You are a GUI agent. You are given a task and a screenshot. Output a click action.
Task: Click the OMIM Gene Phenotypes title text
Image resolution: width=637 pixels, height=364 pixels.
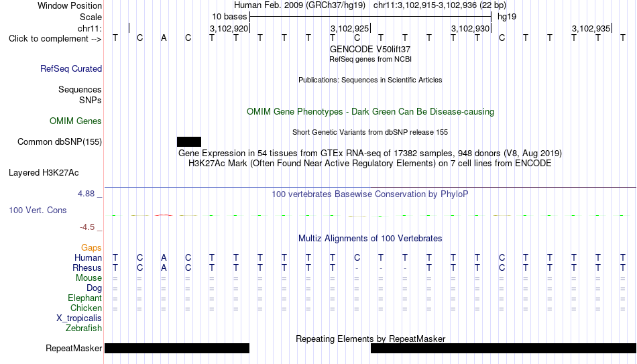click(371, 112)
